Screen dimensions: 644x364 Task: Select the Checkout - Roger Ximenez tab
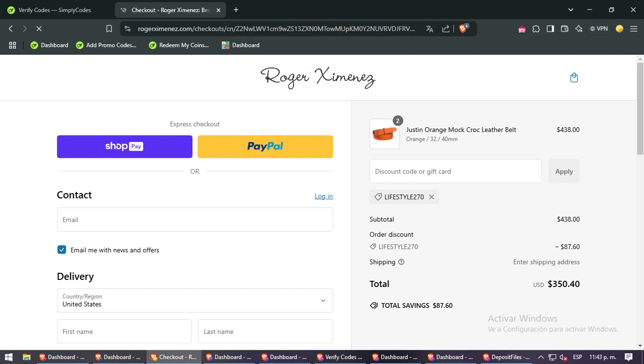coord(170,10)
